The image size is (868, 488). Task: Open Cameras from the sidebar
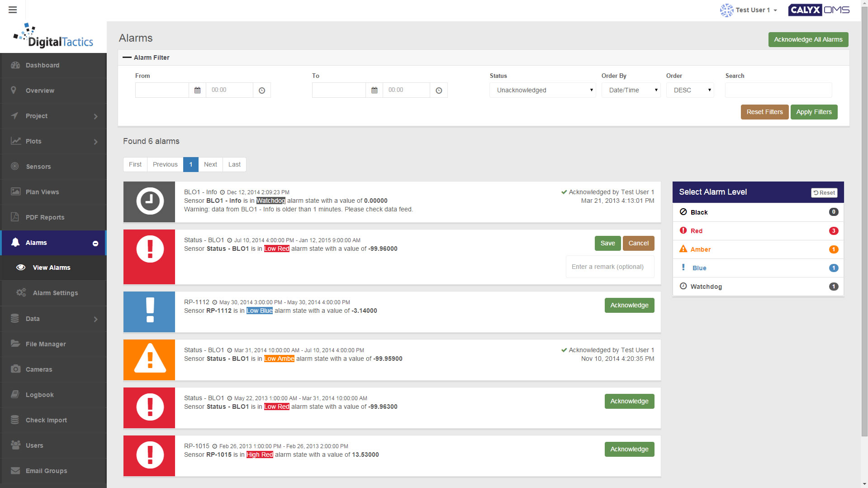39,369
